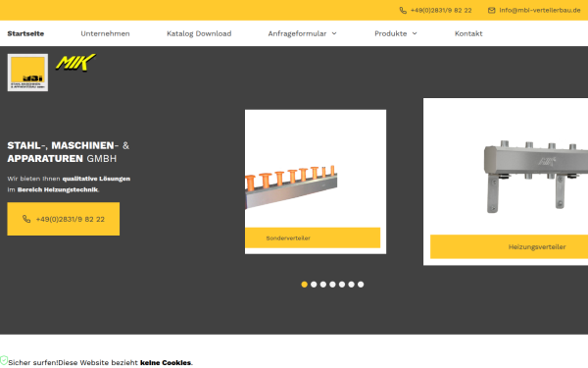Select the fifth carousel dot
Screen dimensions: 588x368
(x=342, y=285)
